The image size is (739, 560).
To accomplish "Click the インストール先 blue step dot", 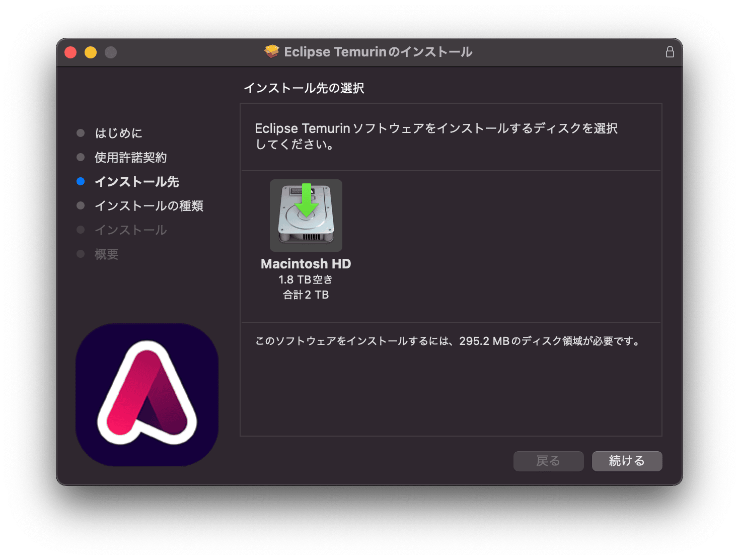I will click(x=81, y=181).
